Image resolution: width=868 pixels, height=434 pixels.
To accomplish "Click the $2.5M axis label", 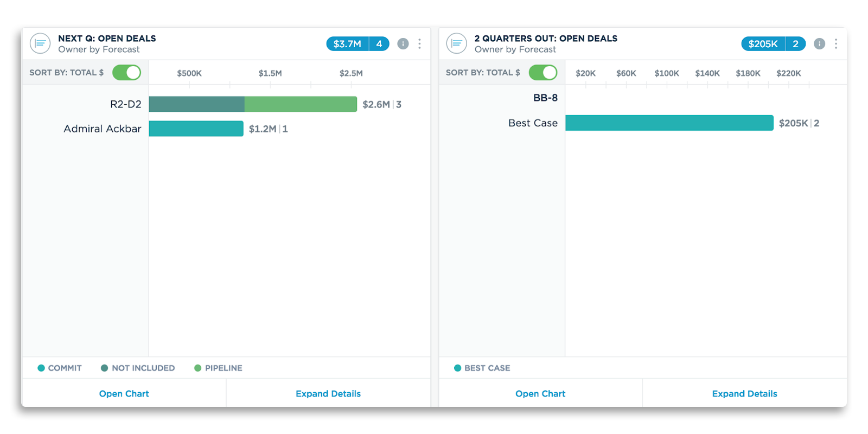I will (x=351, y=73).
